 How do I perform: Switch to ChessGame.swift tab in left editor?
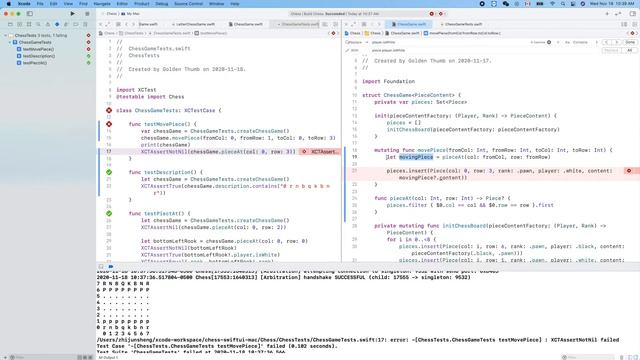(246, 24)
